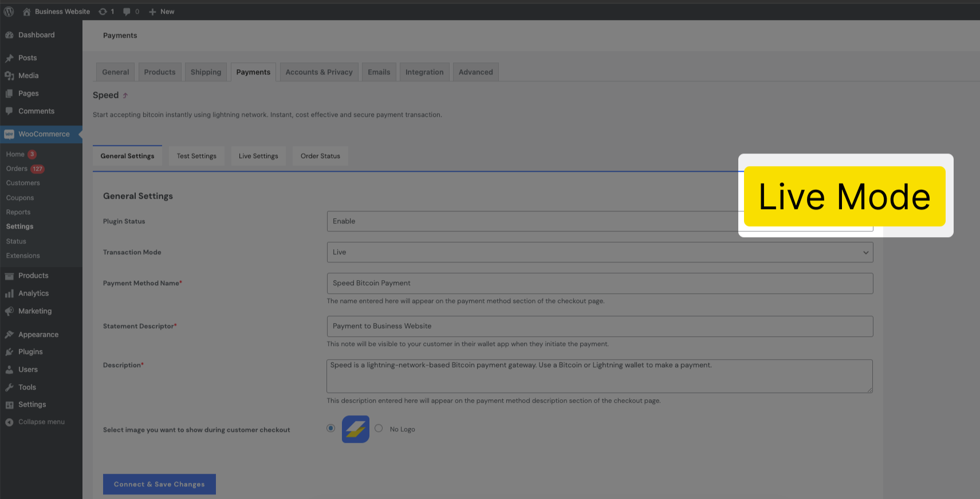
Task: Open the Transaction Mode dropdown
Action: click(x=600, y=252)
